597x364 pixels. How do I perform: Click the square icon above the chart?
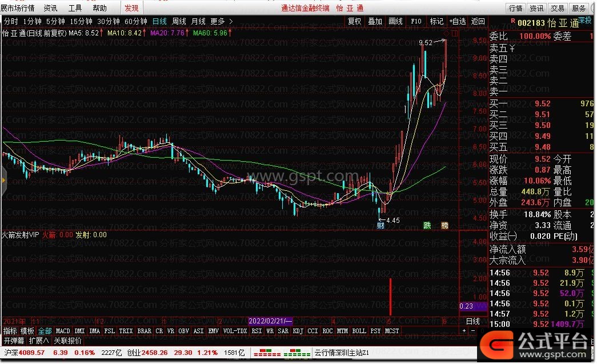point(454,34)
